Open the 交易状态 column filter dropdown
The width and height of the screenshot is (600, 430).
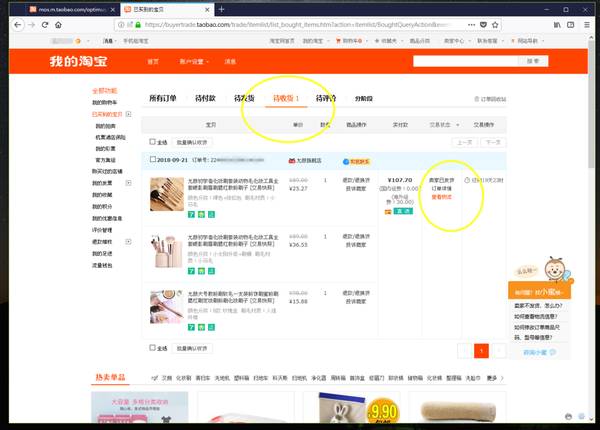[444, 125]
